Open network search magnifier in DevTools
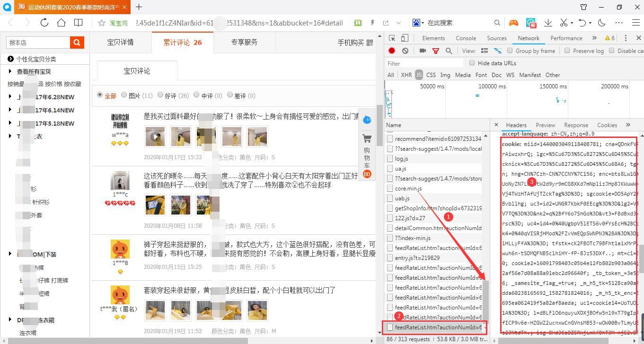The width and height of the screenshot is (644, 344). [449, 51]
